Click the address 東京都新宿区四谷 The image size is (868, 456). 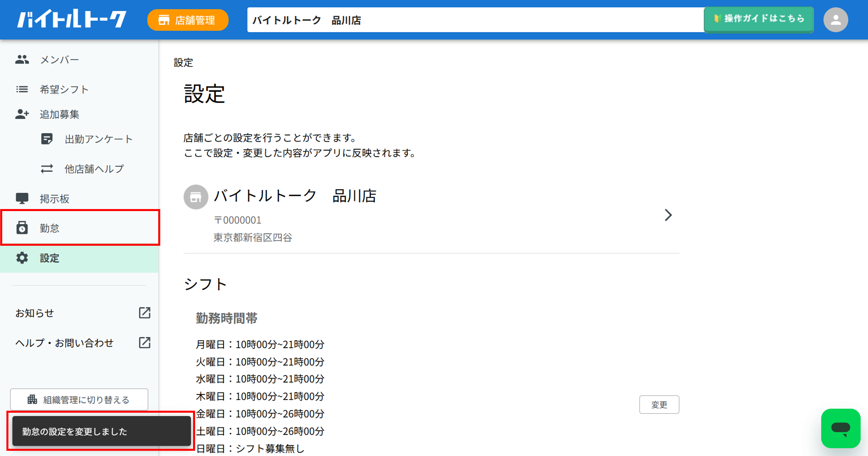tap(253, 238)
